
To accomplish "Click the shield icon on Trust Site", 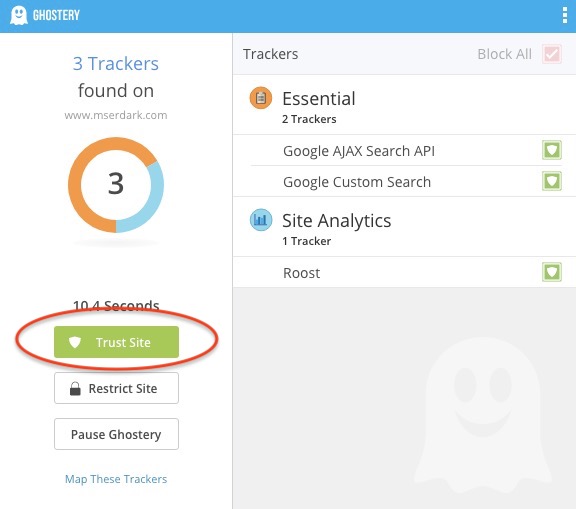I will (75, 342).
